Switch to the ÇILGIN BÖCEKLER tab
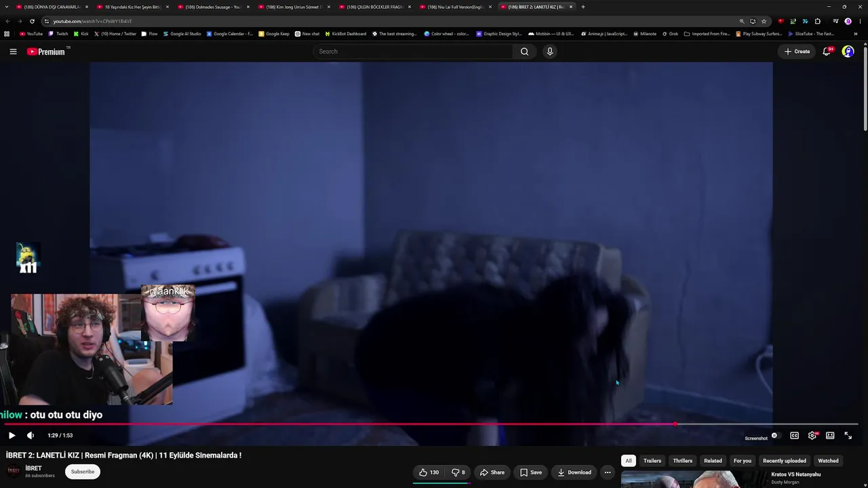 click(374, 7)
